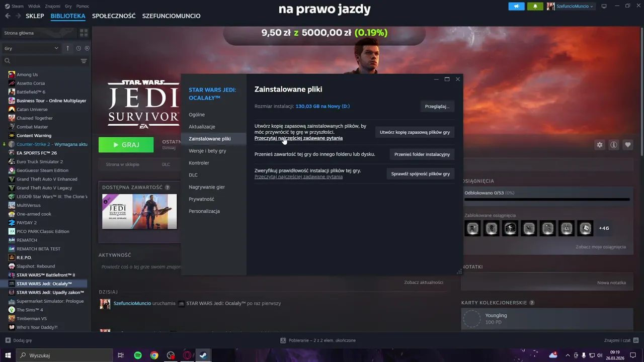The height and width of the screenshot is (362, 644).
Task: Open game settings gear icon
Action: pyautogui.click(x=600, y=145)
